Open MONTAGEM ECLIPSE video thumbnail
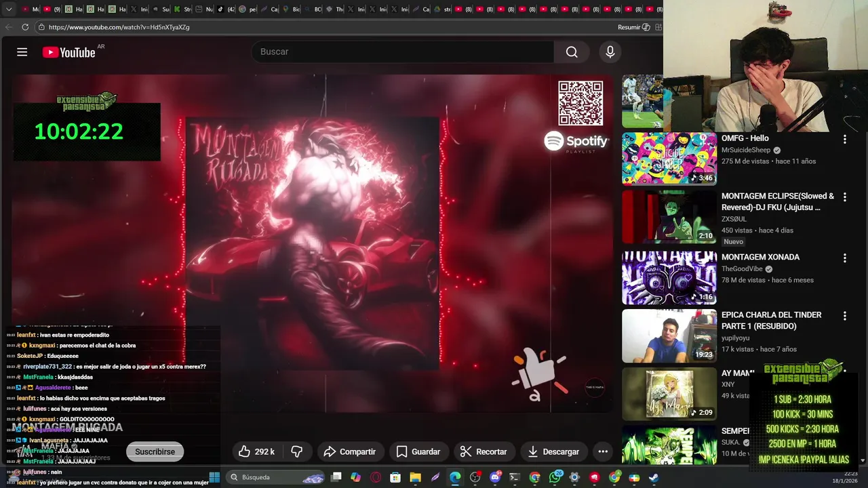This screenshot has width=868, height=488. coord(669,217)
